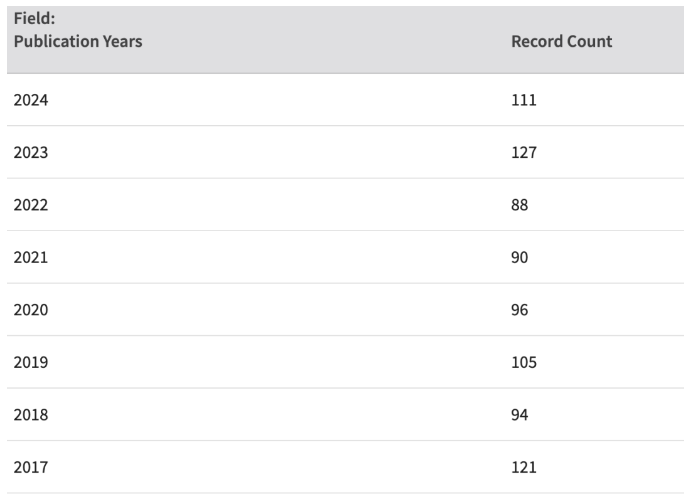Click the Field: label in header
This screenshot has height=499, width=692.
pyautogui.click(x=34, y=19)
